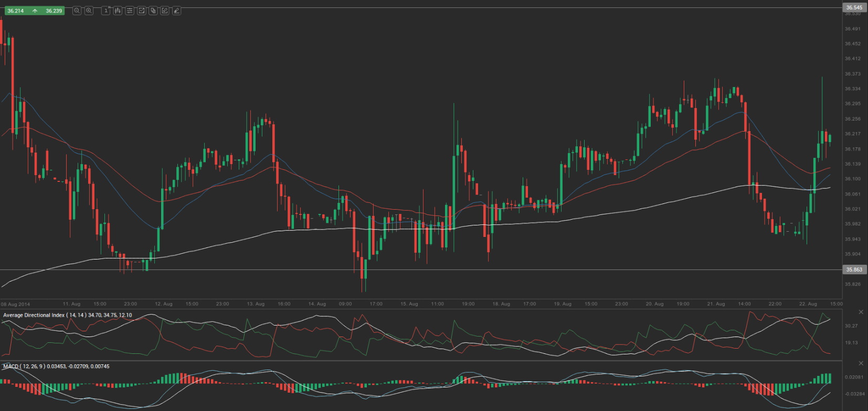Click the expand chart icon
The height and width of the screenshot is (411, 868).
pyautogui.click(x=141, y=10)
